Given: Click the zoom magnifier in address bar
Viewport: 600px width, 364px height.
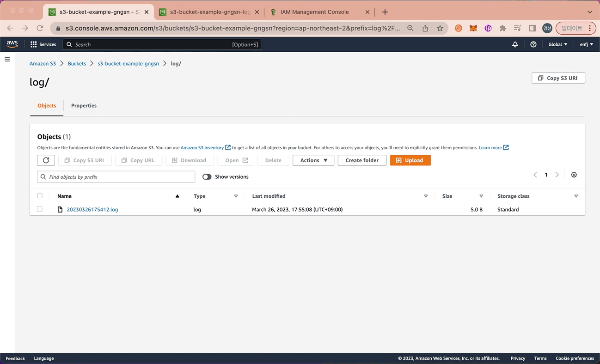Looking at the screenshot, I should [410, 28].
